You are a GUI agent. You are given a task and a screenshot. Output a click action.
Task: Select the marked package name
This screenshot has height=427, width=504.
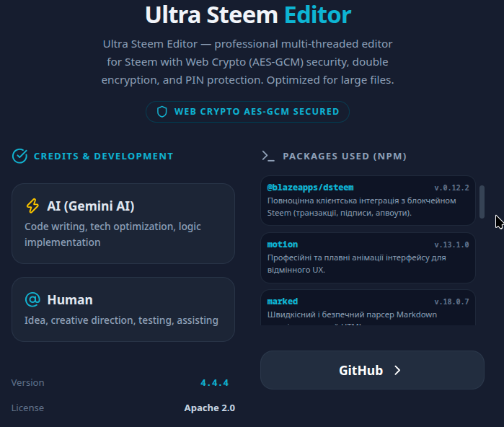tap(282, 301)
